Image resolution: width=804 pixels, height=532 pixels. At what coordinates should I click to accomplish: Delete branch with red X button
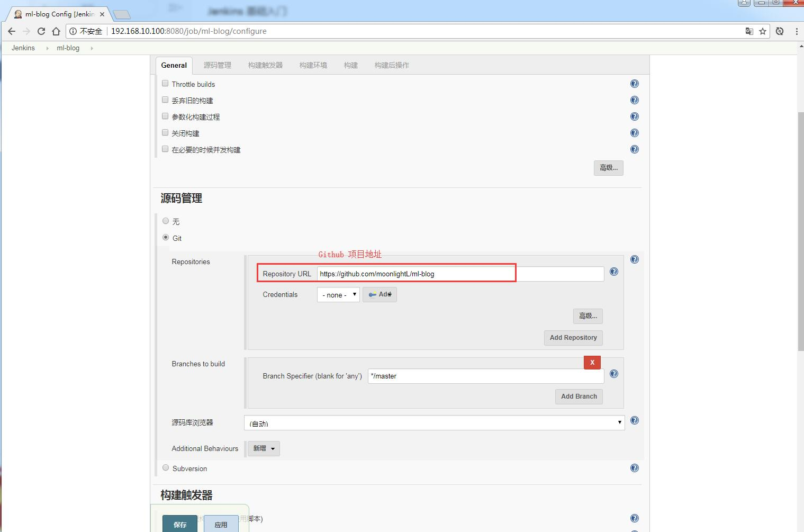(592, 363)
